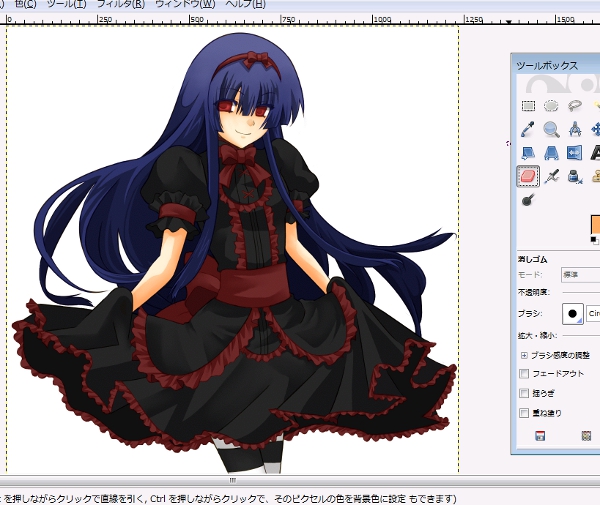Open the 色(C) menu
The height and width of the screenshot is (505, 600).
click(x=25, y=4)
